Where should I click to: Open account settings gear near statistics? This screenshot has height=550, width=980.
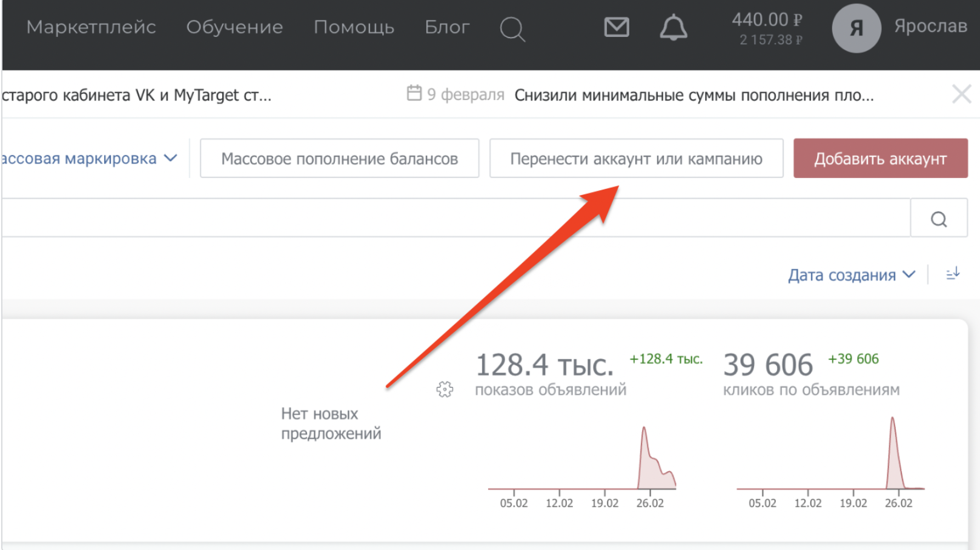point(445,390)
